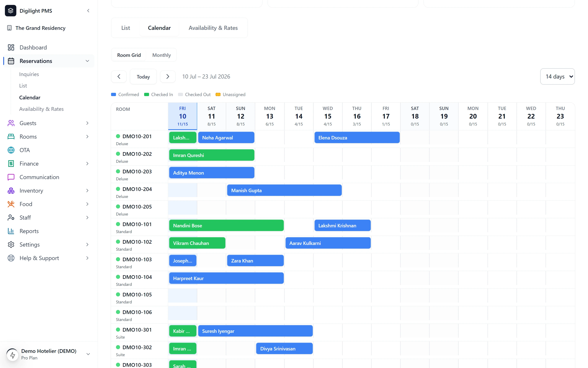This screenshot has height=368, width=588.
Task: Expand the Rooms submenu
Action: [87, 137]
